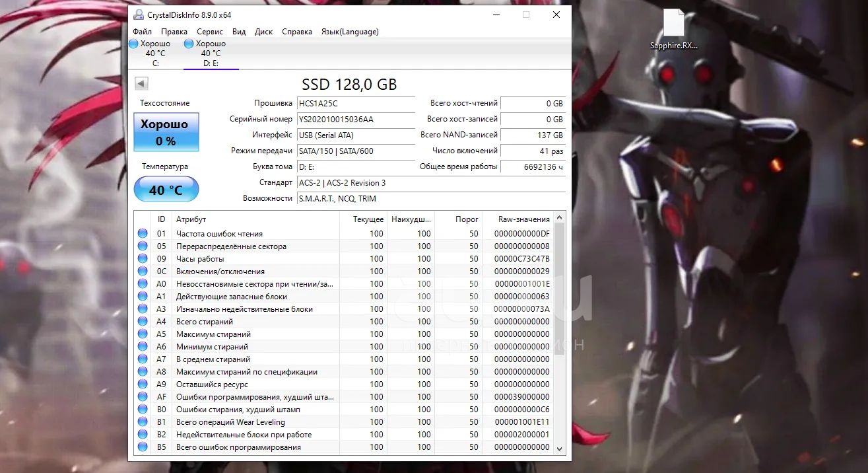The image size is (868, 473).
Task: Click the power-on count value 41 раз
Action: (533, 151)
